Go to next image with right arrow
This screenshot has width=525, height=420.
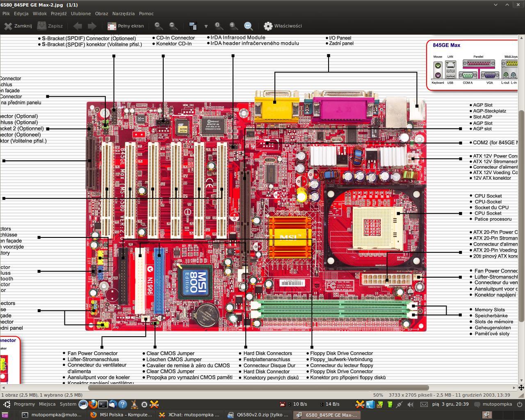[x=92, y=26]
